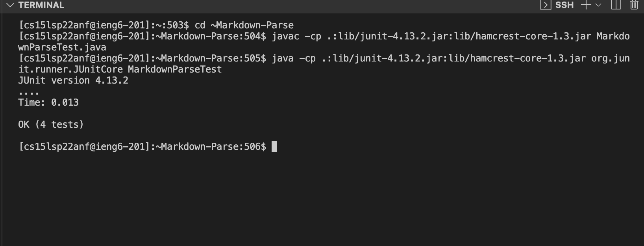Select the TERMINAL panel title

click(41, 5)
